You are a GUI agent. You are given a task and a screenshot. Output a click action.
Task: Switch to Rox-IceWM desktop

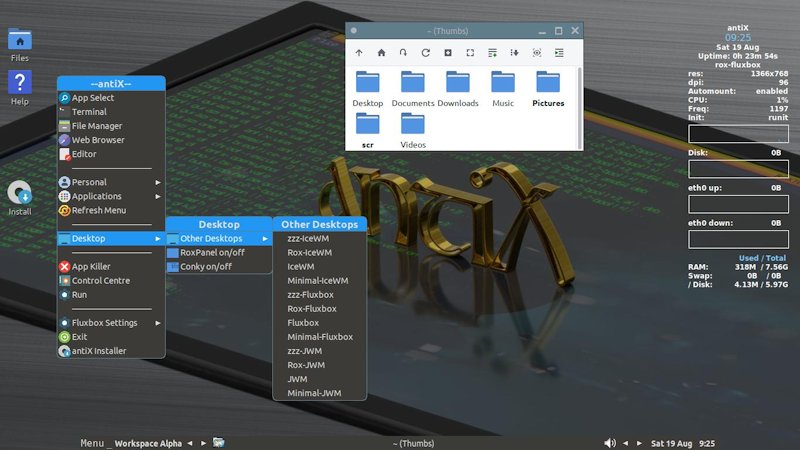319,253
